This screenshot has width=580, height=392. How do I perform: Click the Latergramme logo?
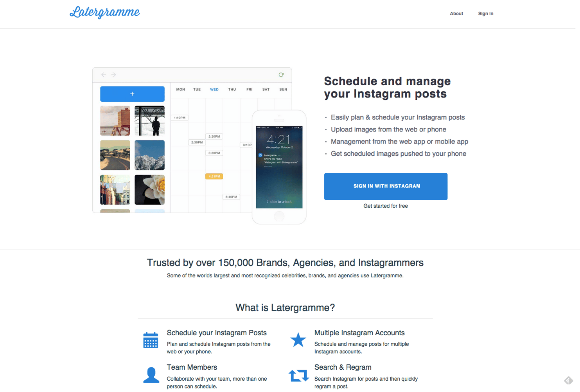(x=105, y=12)
